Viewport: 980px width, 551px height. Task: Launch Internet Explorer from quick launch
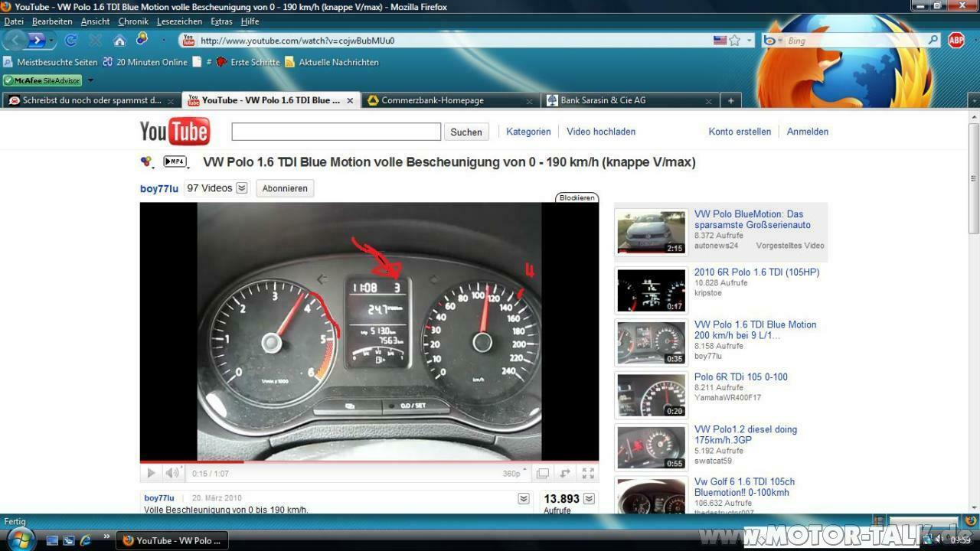click(x=85, y=540)
